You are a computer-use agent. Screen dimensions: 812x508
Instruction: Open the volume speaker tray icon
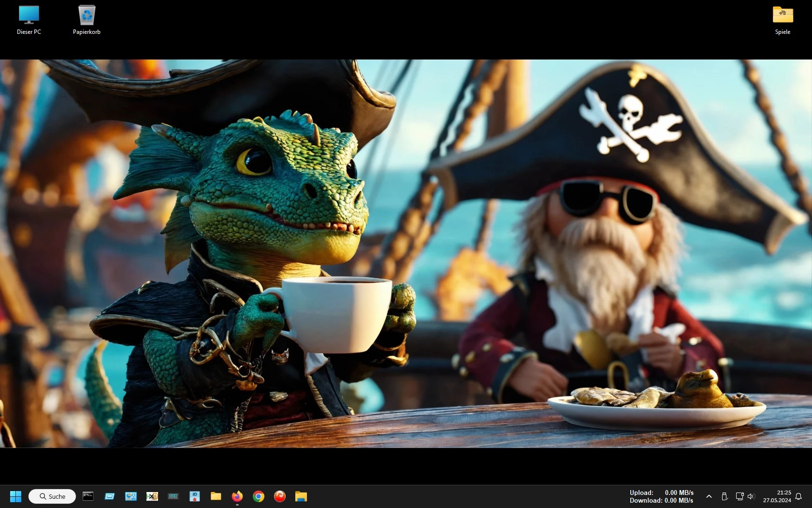coord(751,496)
